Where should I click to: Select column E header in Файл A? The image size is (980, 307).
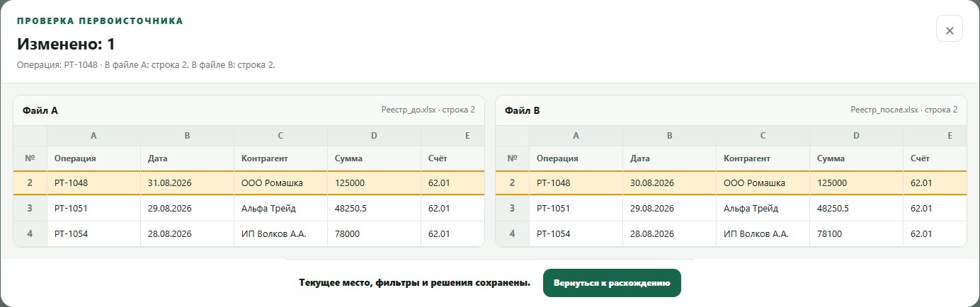(x=452, y=135)
